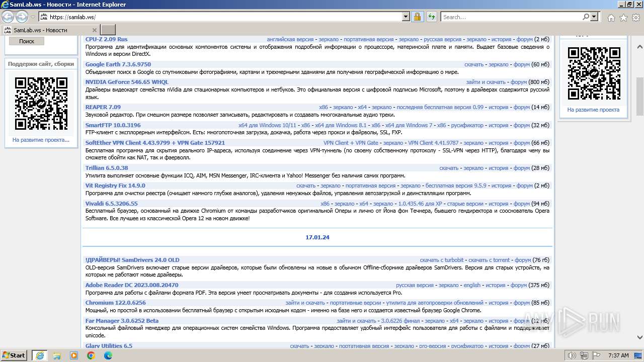Image resolution: width=644 pixels, height=362 pixels.
Task: Launch Google Chrome from taskbar
Action: pos(91,355)
